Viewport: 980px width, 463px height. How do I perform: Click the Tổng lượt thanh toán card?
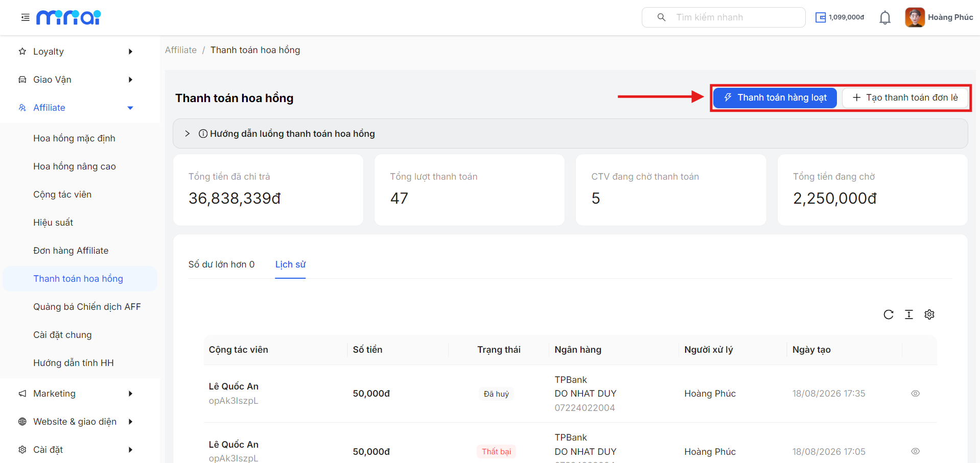(x=470, y=190)
